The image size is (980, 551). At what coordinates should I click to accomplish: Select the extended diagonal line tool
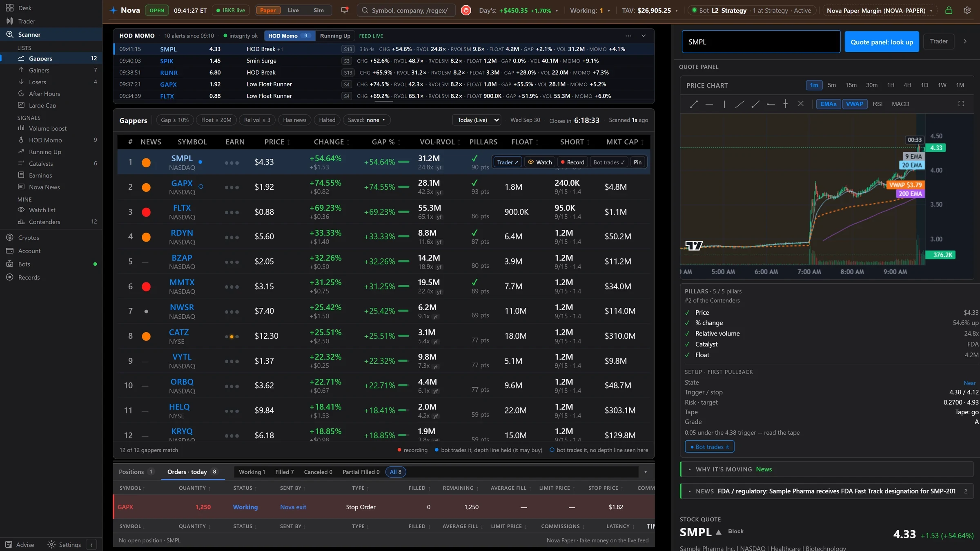pyautogui.click(x=739, y=104)
